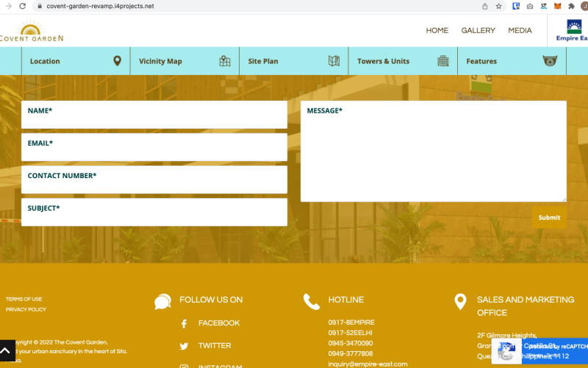Open the GALLERY menu item

pyautogui.click(x=478, y=30)
